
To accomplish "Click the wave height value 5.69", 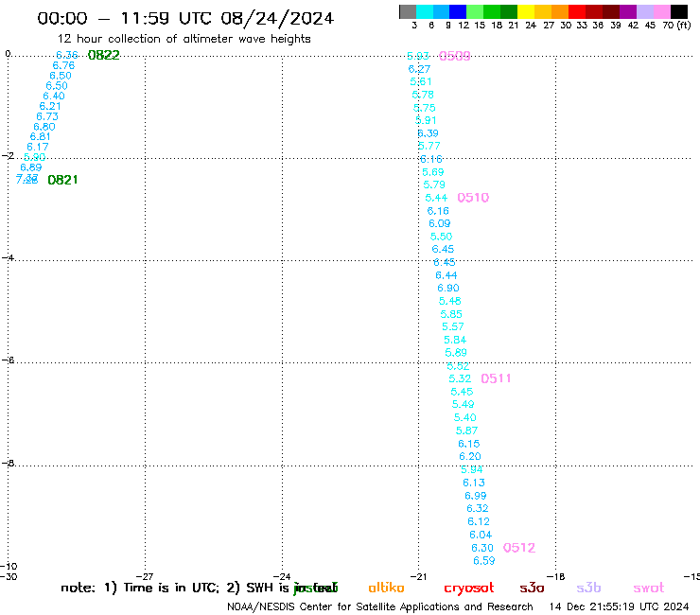I will 433,172.
